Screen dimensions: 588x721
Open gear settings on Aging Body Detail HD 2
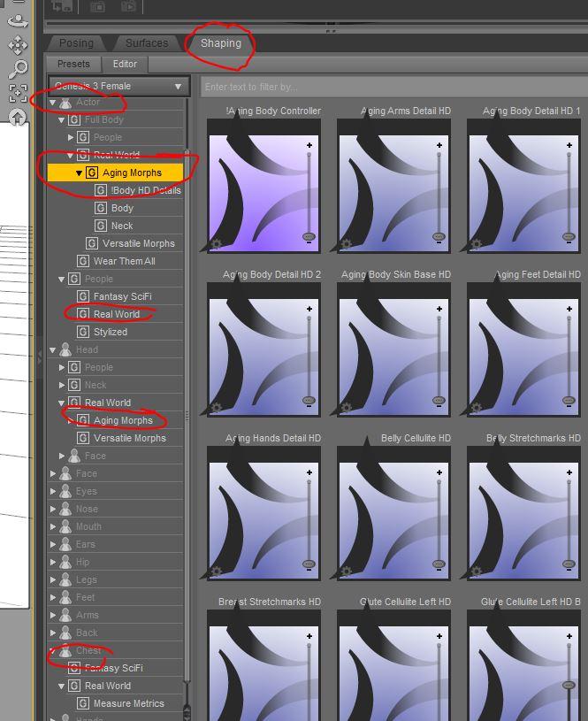tap(216, 408)
